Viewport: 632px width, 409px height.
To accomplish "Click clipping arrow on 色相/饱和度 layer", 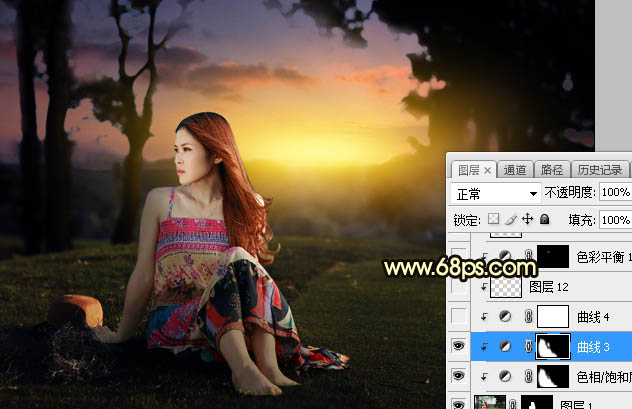I will [x=484, y=377].
